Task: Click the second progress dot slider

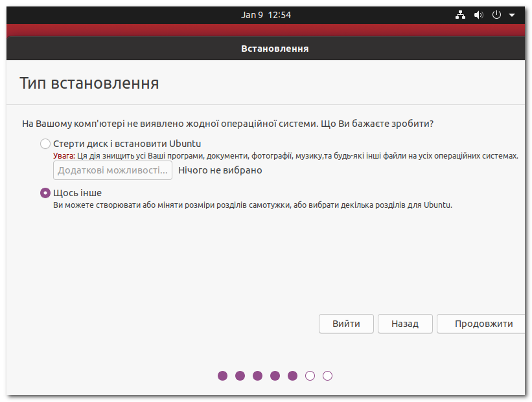Action: (240, 375)
